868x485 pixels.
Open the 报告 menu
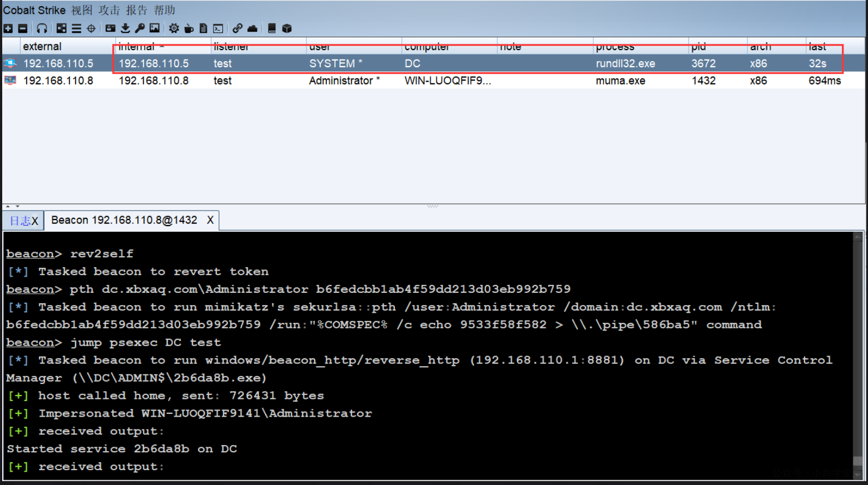click(x=136, y=10)
